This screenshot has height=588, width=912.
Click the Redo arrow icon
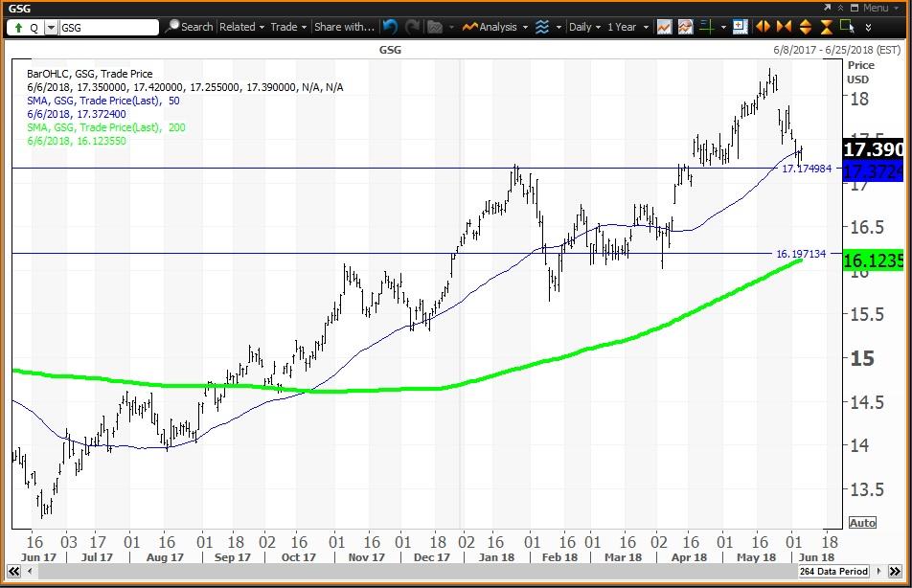(412, 27)
